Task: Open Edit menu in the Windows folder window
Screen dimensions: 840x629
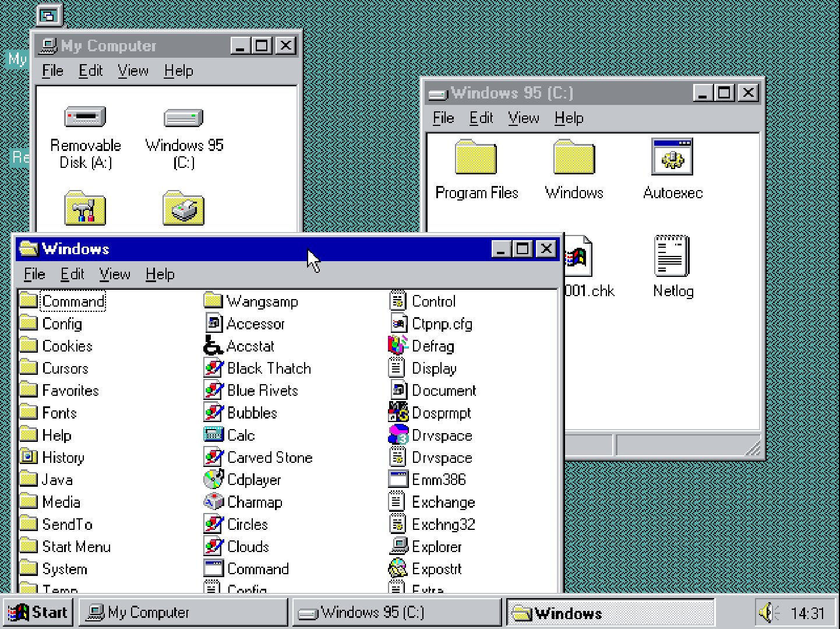Action: (72, 274)
